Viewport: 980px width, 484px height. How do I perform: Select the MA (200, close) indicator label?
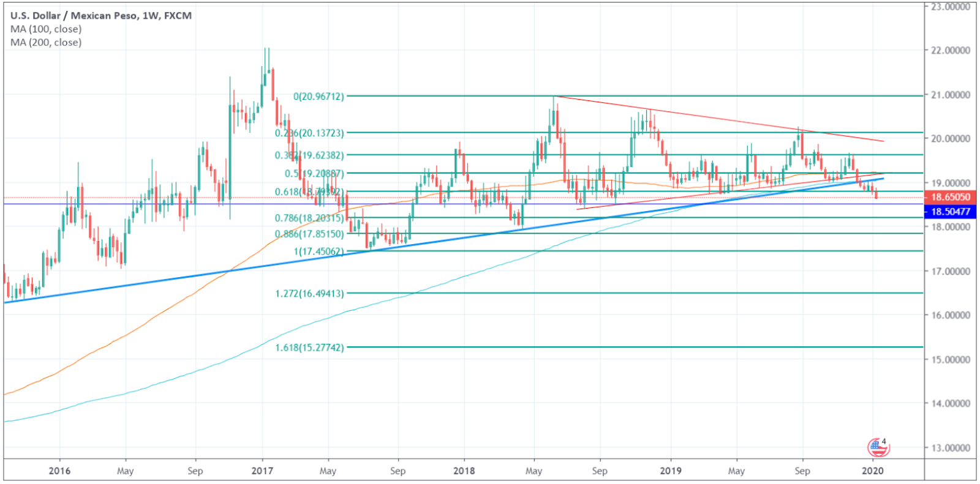coord(46,42)
